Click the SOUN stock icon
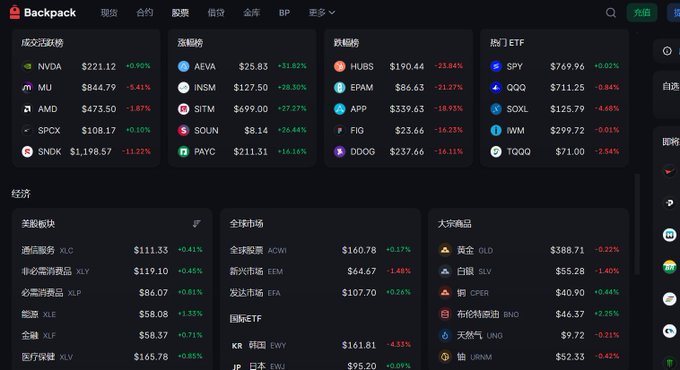Viewport: 680px width, 370px height. click(x=183, y=130)
